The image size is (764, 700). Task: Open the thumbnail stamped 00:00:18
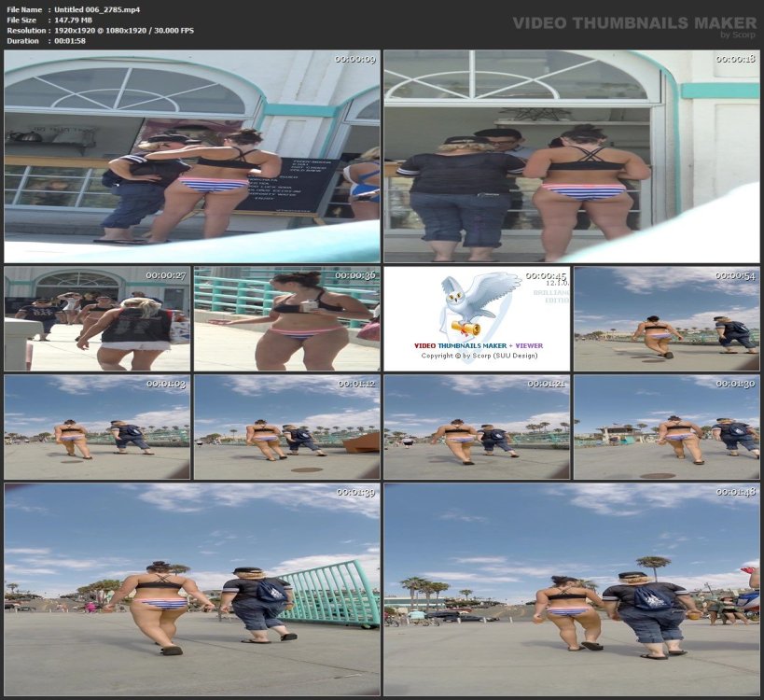[x=572, y=157]
